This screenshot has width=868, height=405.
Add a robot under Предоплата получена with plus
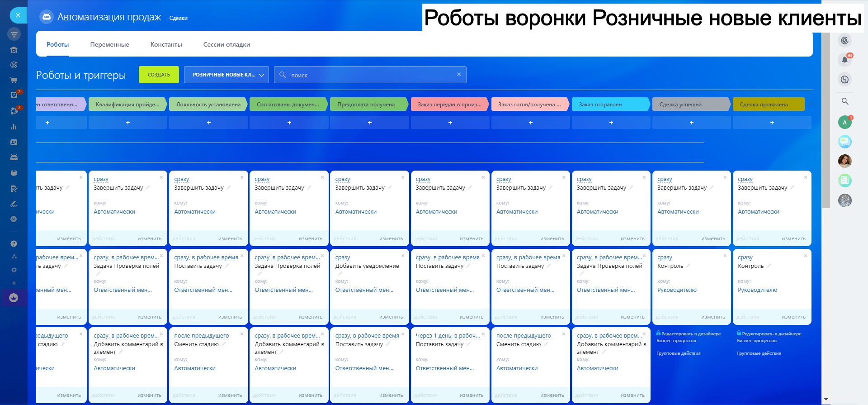coord(369,123)
